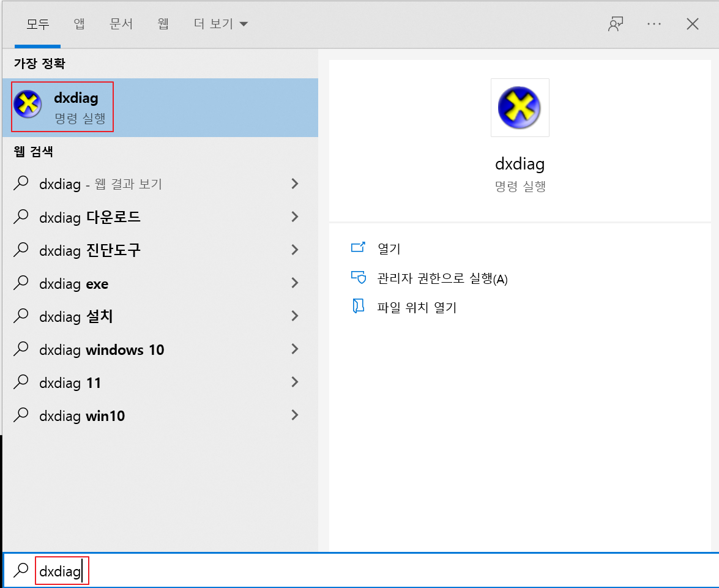Screen dimensions: 719x588
Task: Expand arrow for dxdiag 11
Action: pos(295,382)
